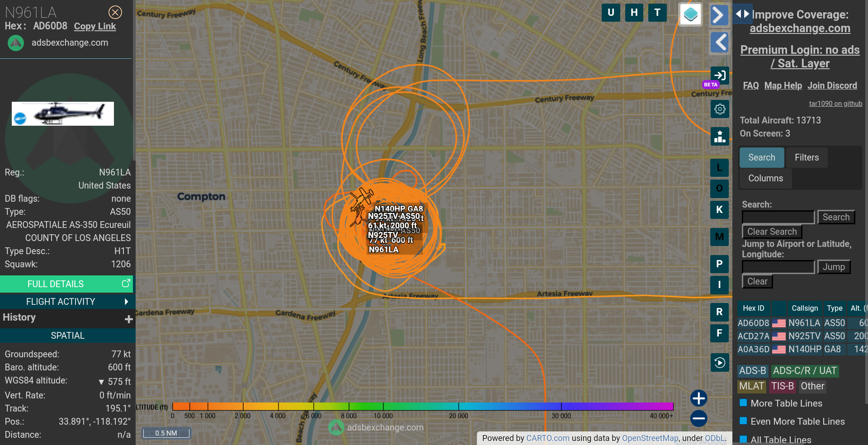Close the N961LA aircraft info panel
The height and width of the screenshot is (445, 868).
point(115,12)
